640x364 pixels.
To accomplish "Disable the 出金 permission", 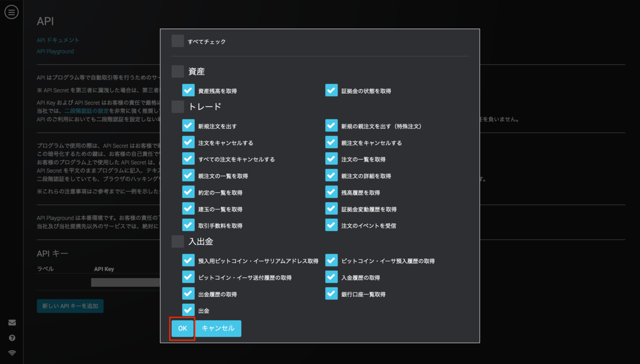I will (188, 310).
